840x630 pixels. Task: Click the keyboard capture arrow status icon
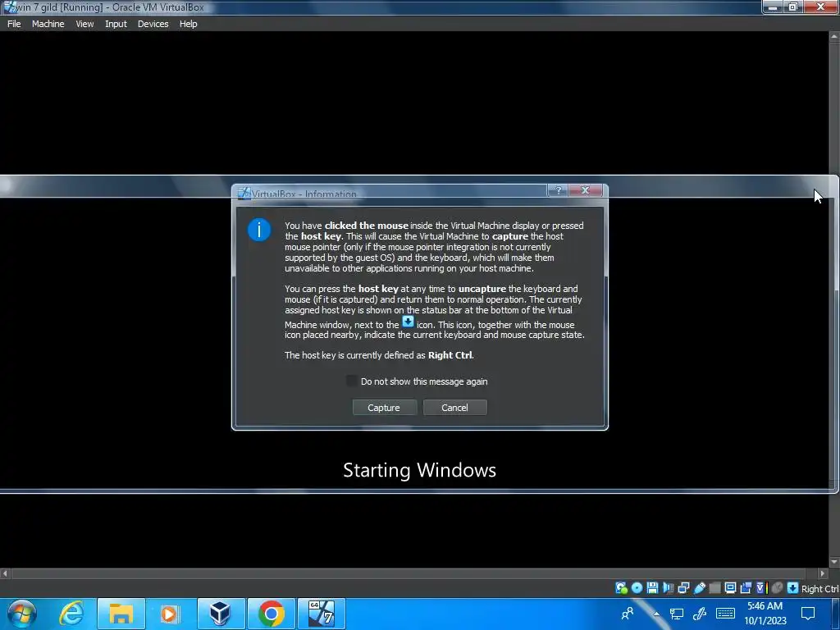pyautogui.click(x=792, y=587)
